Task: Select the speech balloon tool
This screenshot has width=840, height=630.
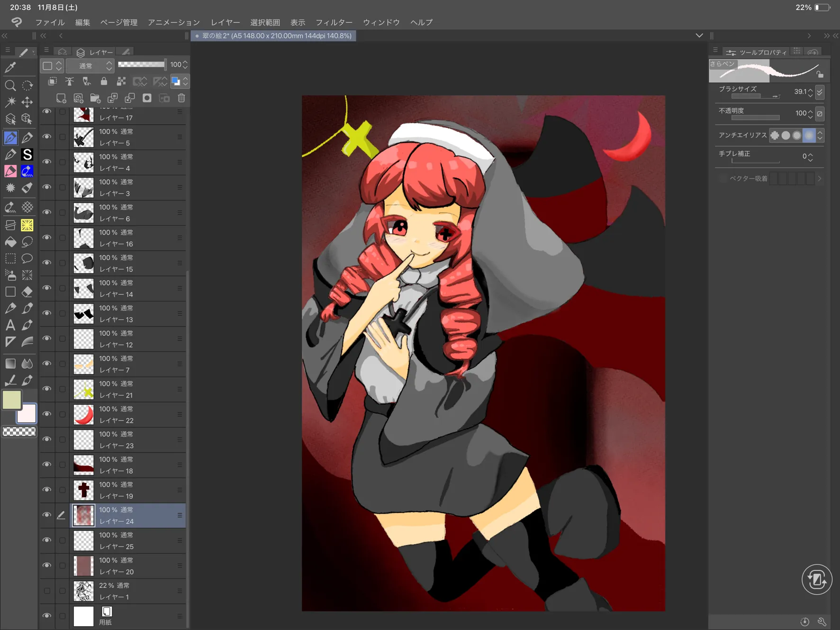Action: 27,259
